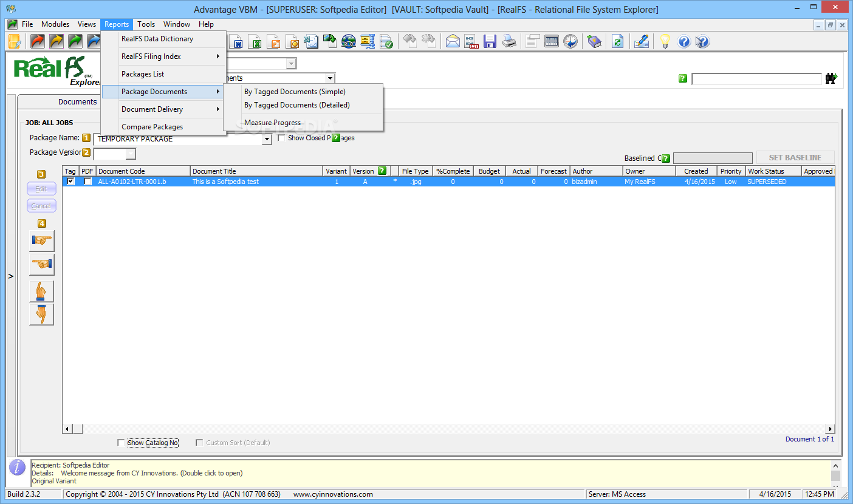Expand the collapsed left side panel arrow
This screenshot has width=853, height=504.
pyautogui.click(x=11, y=276)
